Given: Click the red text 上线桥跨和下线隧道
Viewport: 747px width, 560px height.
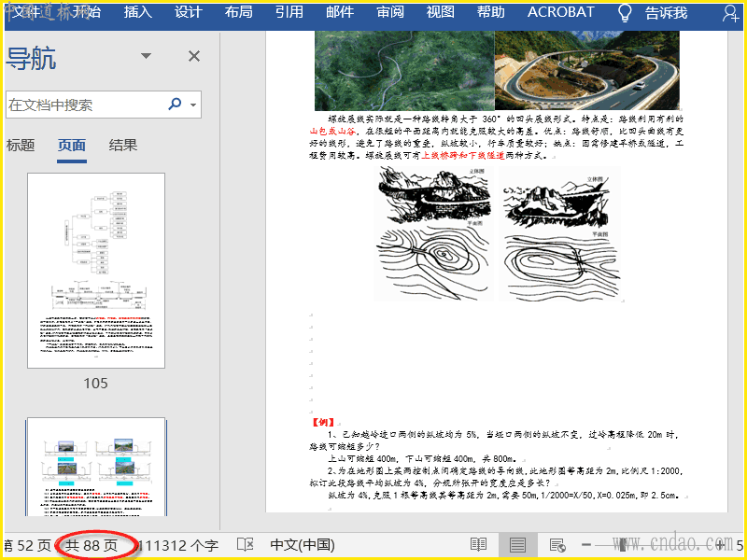Looking at the screenshot, I should coord(463,155).
